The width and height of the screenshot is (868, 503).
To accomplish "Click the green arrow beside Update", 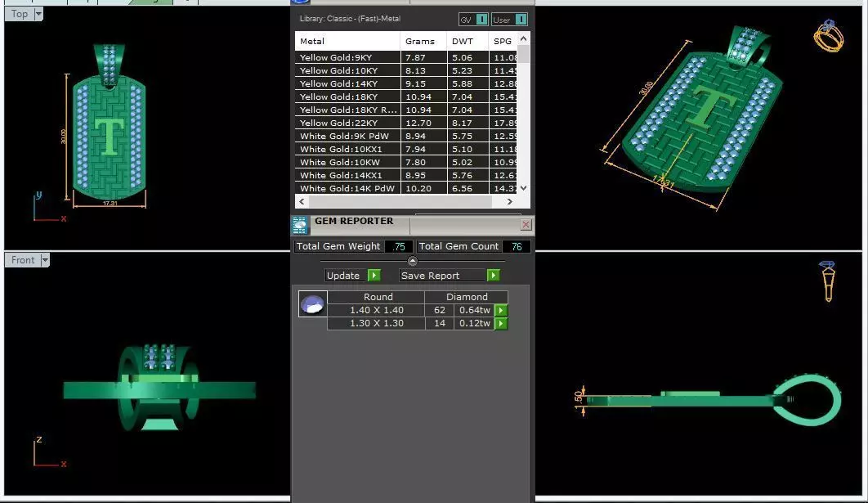I will (x=374, y=276).
